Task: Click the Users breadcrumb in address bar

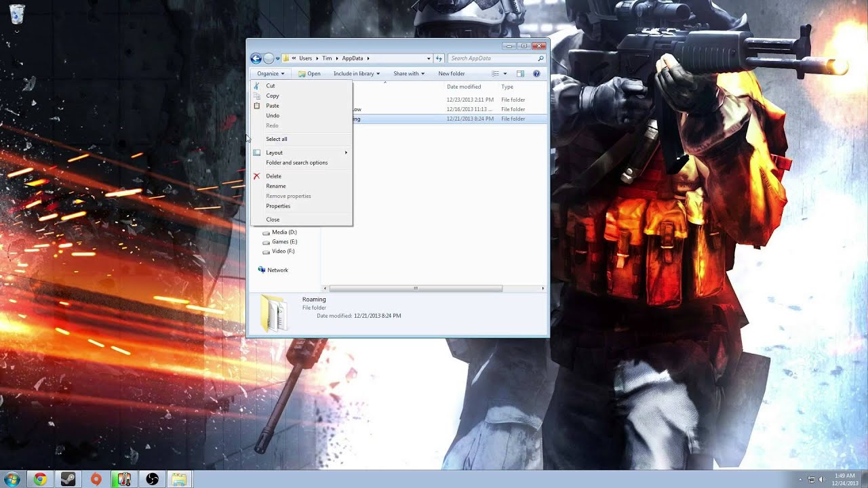Action: (x=305, y=58)
